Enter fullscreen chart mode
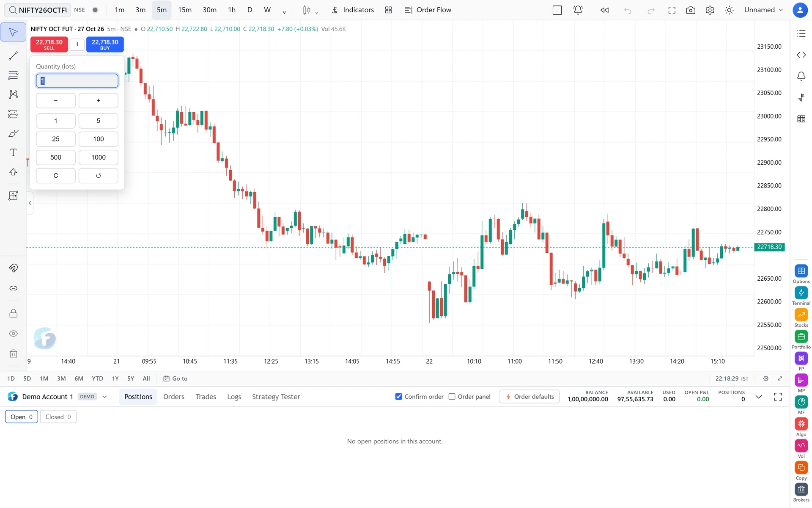The width and height of the screenshot is (812, 508). click(x=672, y=10)
